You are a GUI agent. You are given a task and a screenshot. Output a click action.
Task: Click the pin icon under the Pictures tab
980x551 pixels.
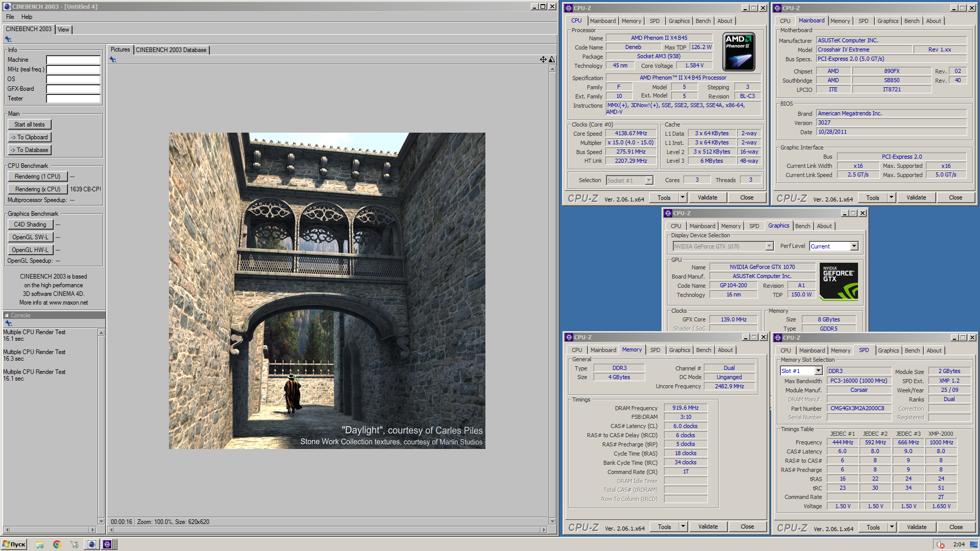pyautogui.click(x=113, y=60)
